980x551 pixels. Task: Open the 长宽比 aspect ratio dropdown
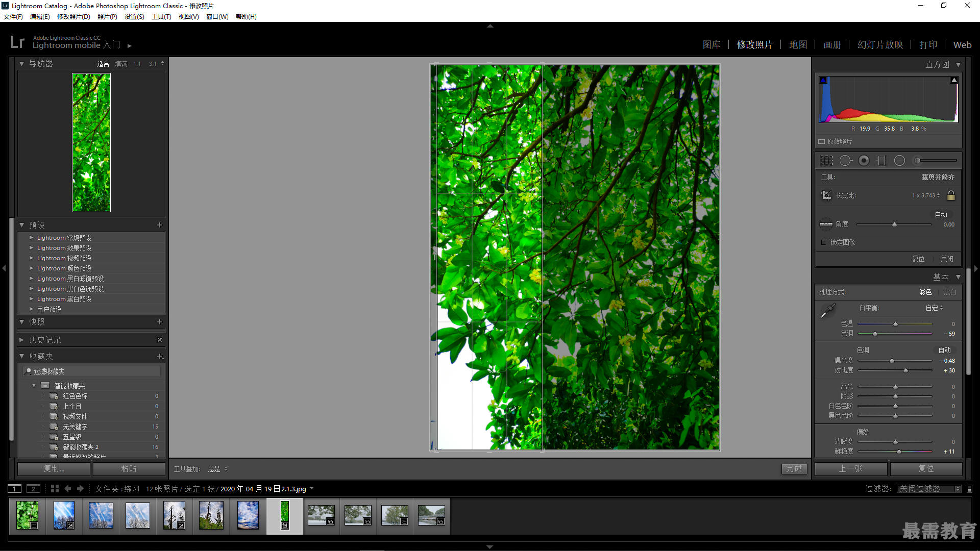coord(926,195)
